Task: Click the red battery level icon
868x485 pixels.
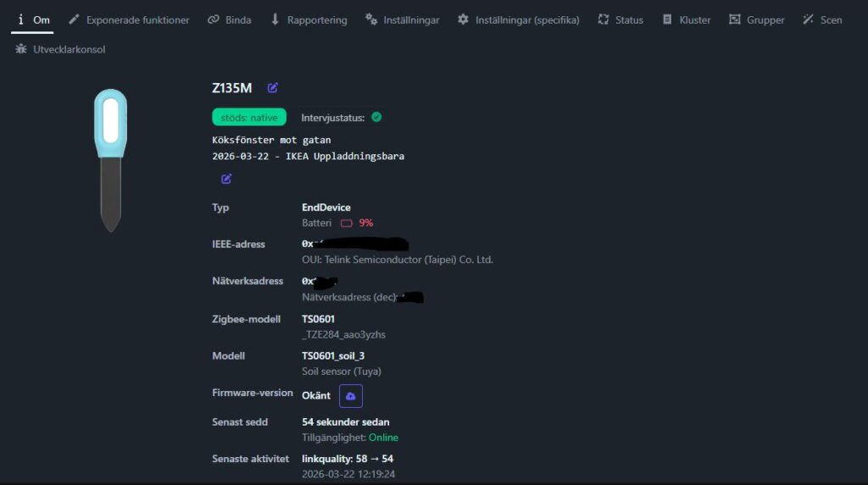Action: 346,223
